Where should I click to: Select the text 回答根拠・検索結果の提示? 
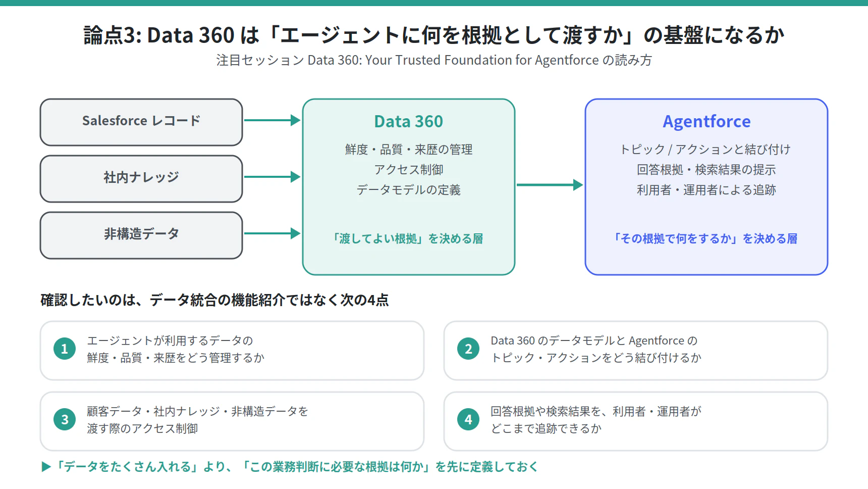point(707,170)
